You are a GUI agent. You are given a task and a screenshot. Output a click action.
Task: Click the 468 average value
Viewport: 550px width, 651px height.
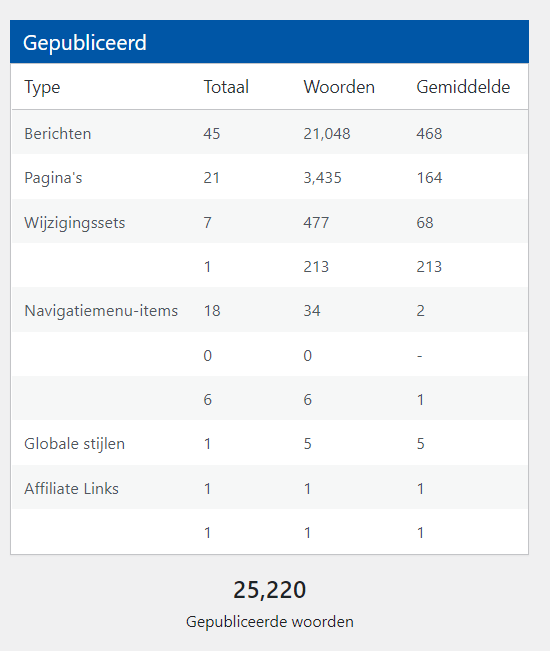click(x=429, y=134)
